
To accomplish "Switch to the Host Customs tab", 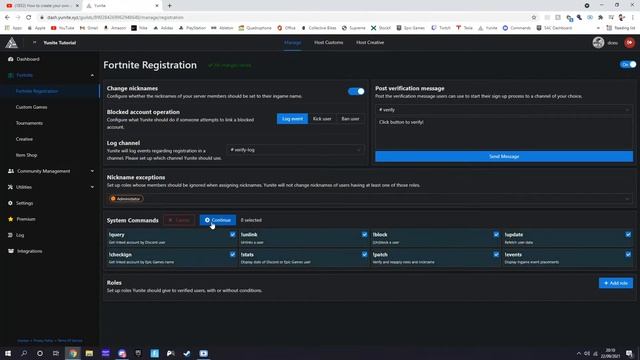I will tap(329, 42).
